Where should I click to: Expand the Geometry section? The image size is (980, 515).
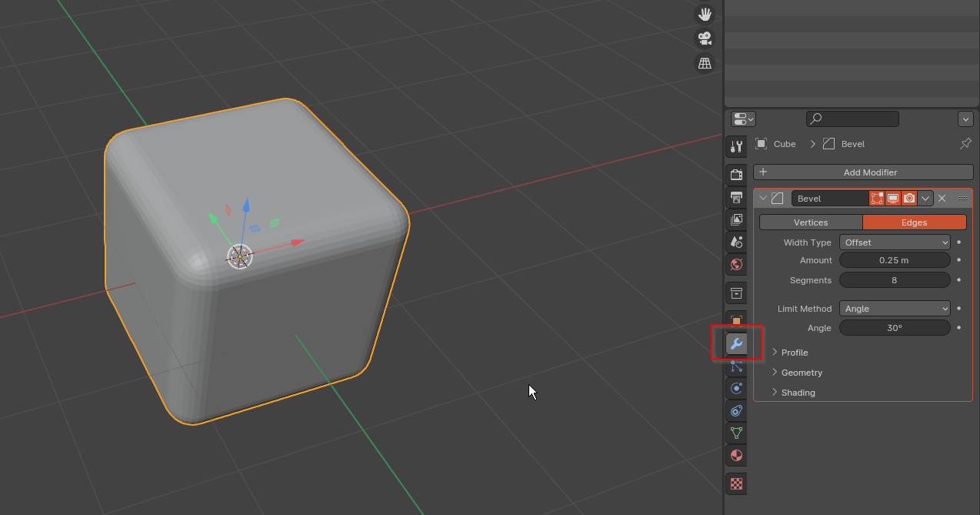click(x=802, y=373)
